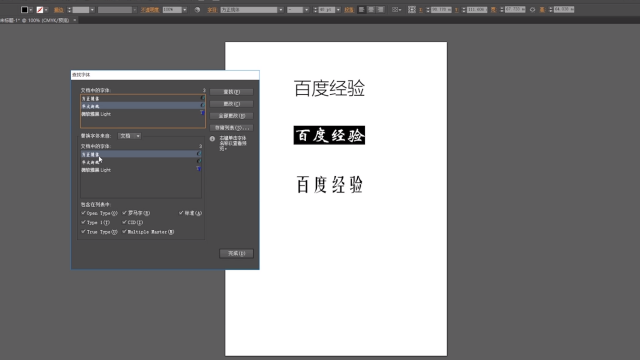Click the 全部更改 change all button
This screenshot has height=360, width=640.
pyautogui.click(x=231, y=116)
